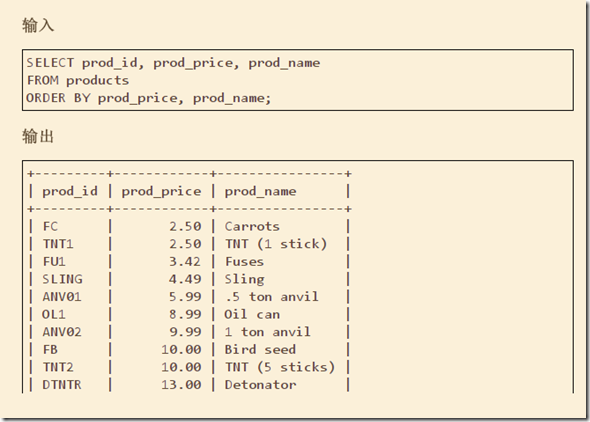
Task: Click the Carrots product name
Action: click(252, 226)
